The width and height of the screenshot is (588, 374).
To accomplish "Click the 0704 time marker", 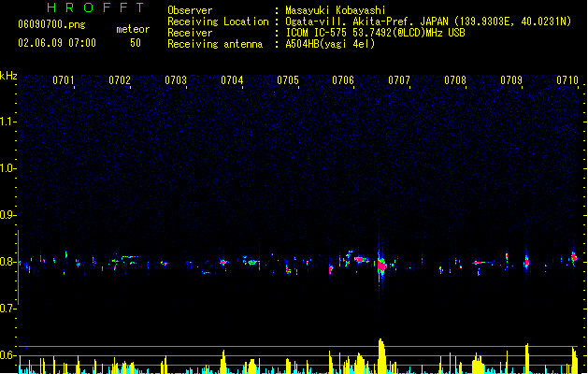I will coord(232,80).
